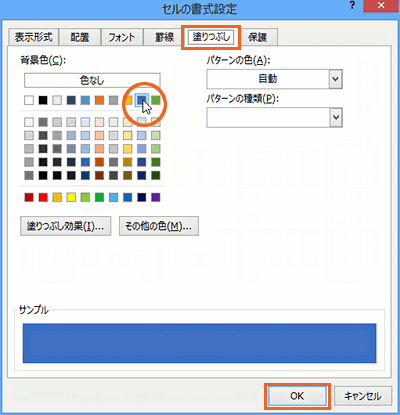Click the empty パターンの種類 combo box

pos(274,117)
